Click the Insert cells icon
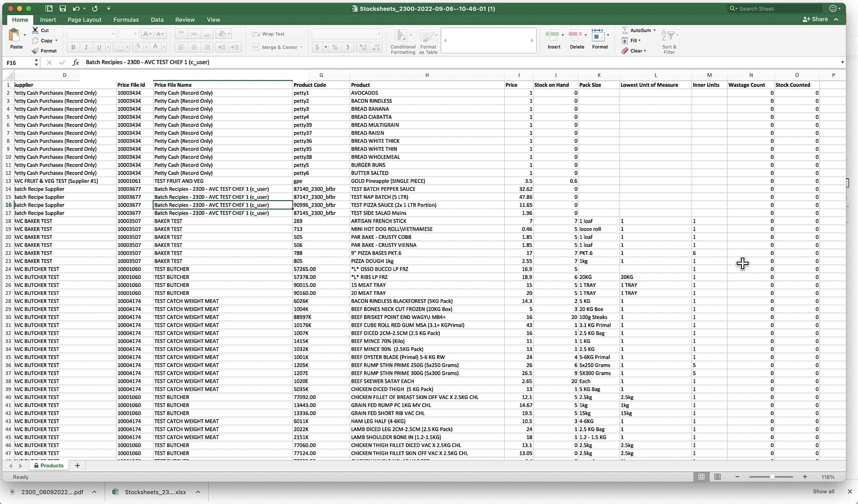The width and height of the screenshot is (858, 504). 552,35
